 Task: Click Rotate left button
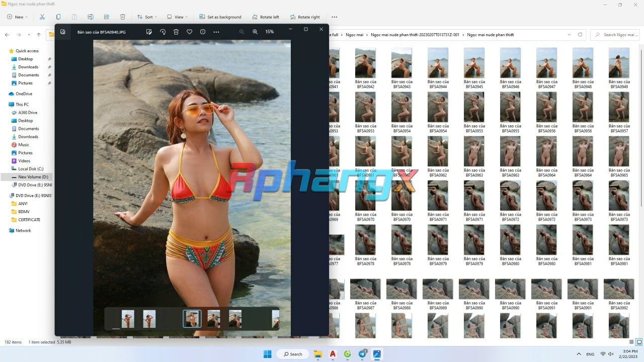pyautogui.click(x=266, y=17)
